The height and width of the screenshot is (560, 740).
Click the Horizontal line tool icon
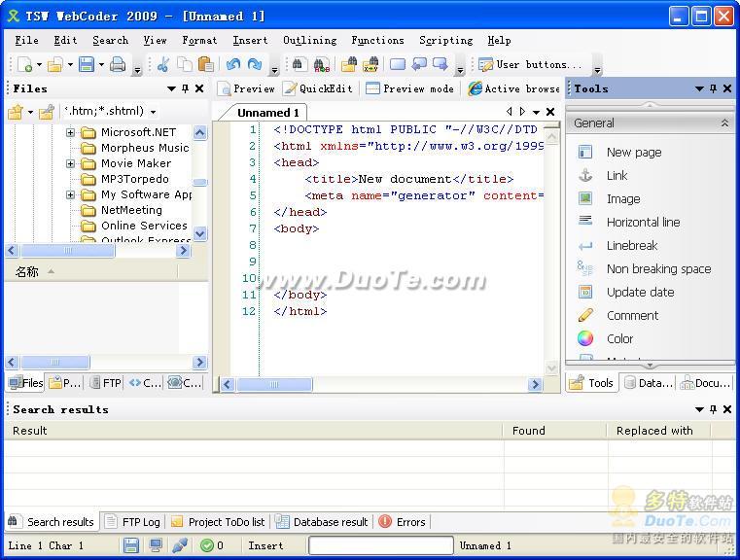[585, 221]
